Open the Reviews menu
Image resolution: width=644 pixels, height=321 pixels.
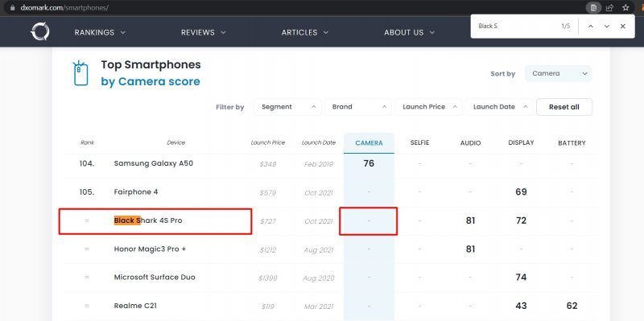pos(204,32)
